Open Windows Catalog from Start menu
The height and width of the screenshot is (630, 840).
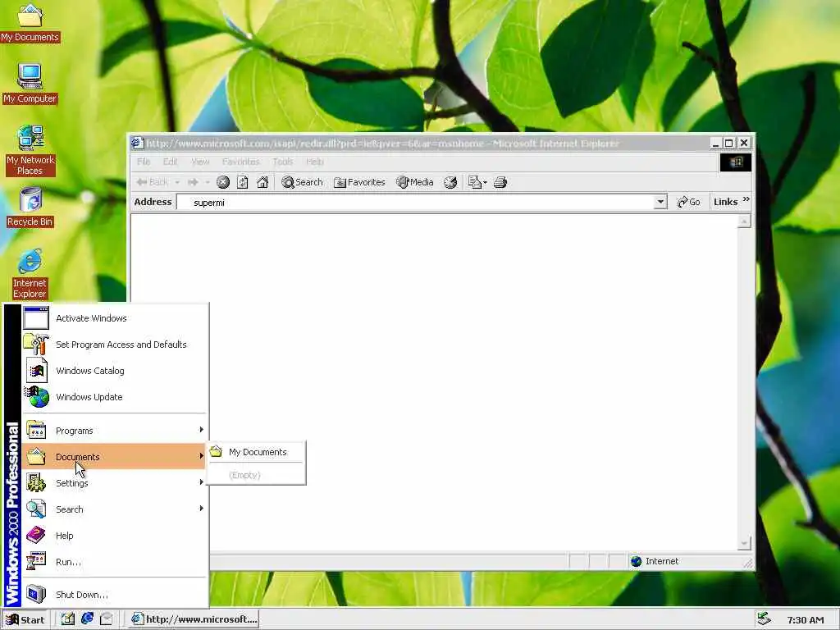click(x=113, y=371)
